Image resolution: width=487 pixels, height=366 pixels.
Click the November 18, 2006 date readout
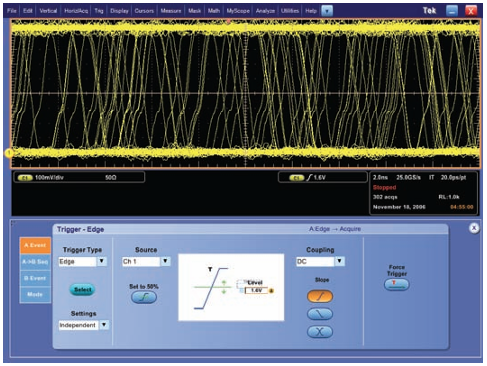click(399, 207)
